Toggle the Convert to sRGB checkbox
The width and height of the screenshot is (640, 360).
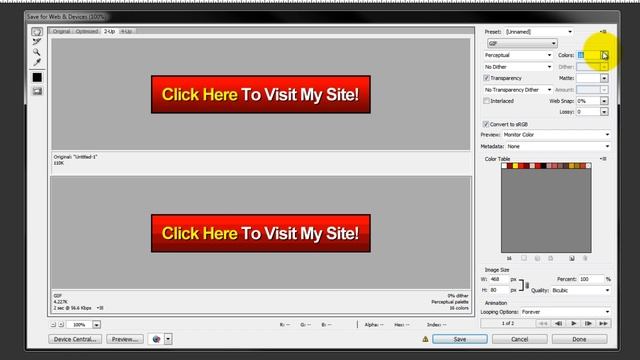(x=486, y=124)
